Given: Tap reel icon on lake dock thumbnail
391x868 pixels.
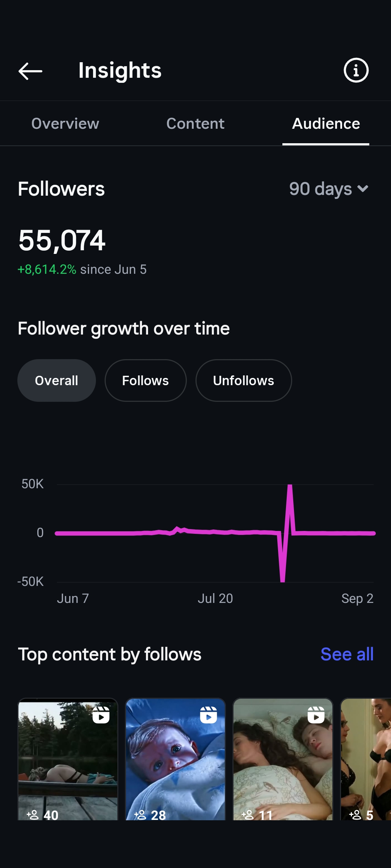Looking at the screenshot, I should pos(101,715).
